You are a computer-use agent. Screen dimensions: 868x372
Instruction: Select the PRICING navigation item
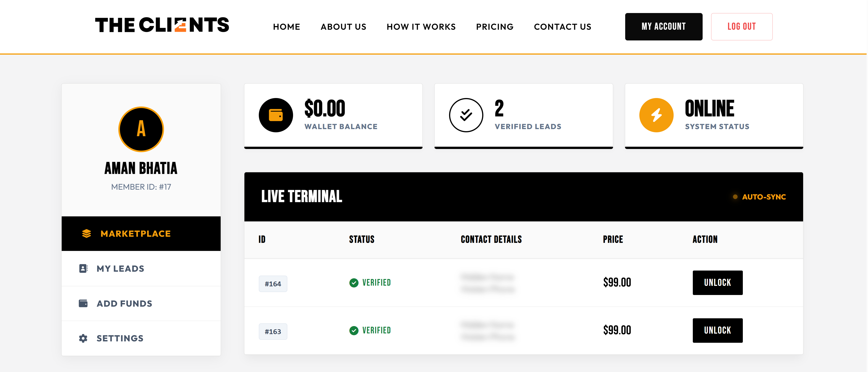click(495, 27)
